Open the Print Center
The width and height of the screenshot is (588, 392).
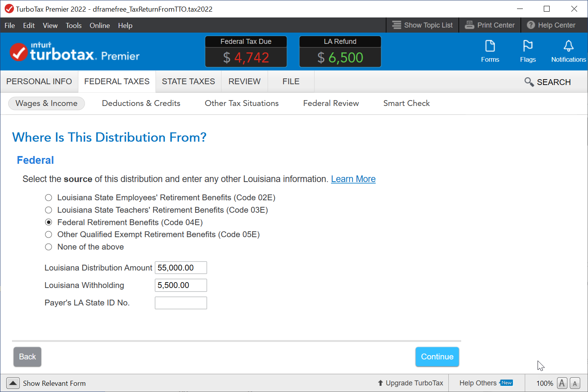pos(490,25)
